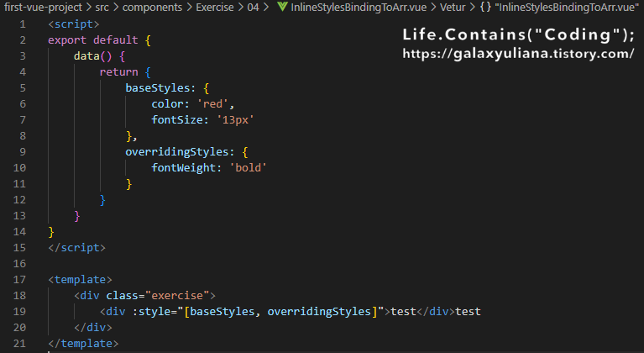This screenshot has height=353, width=644.
Task: Open first-vue-project breadcrumb segment
Action: pos(43,8)
